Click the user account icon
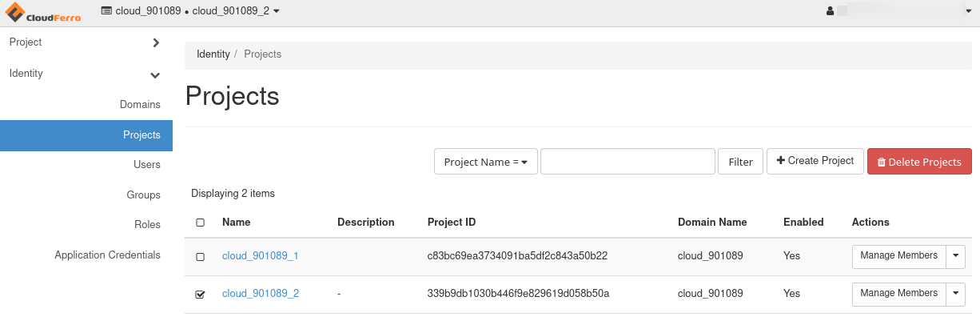 click(x=830, y=11)
